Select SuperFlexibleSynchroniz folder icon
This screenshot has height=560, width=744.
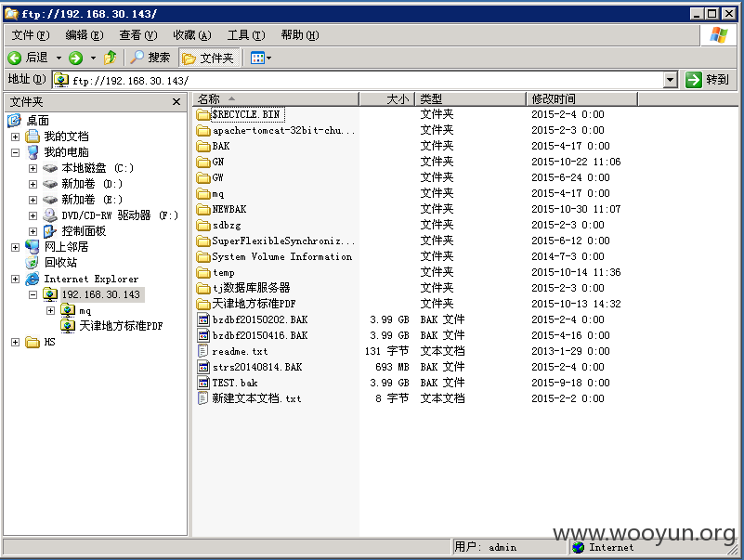[203, 241]
